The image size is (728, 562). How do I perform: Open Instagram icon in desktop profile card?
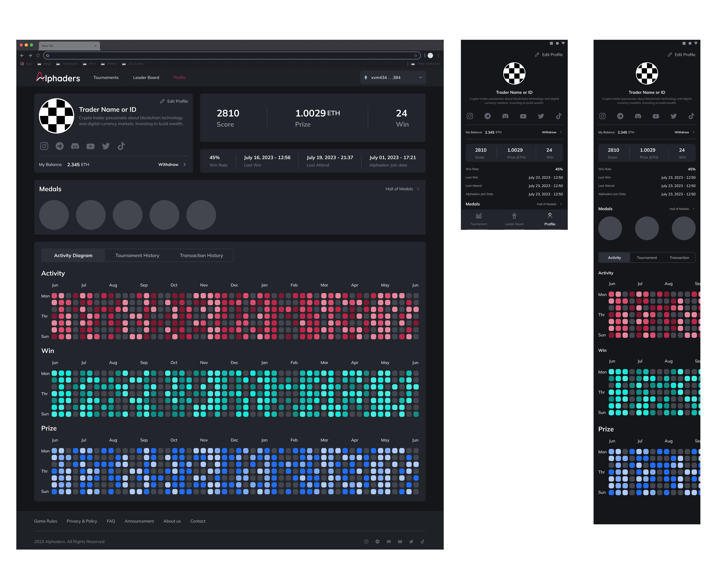point(44,146)
